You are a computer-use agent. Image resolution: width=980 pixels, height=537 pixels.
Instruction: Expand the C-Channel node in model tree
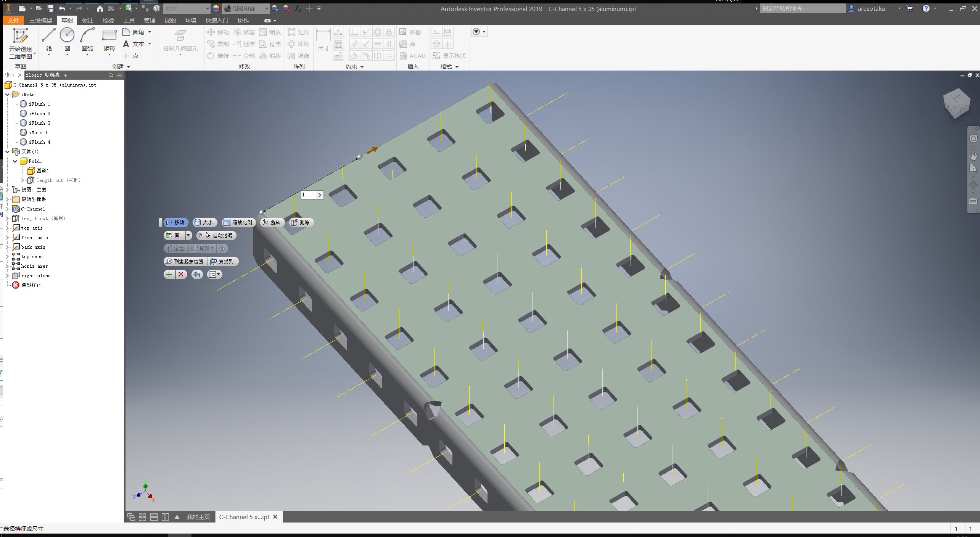pyautogui.click(x=8, y=209)
